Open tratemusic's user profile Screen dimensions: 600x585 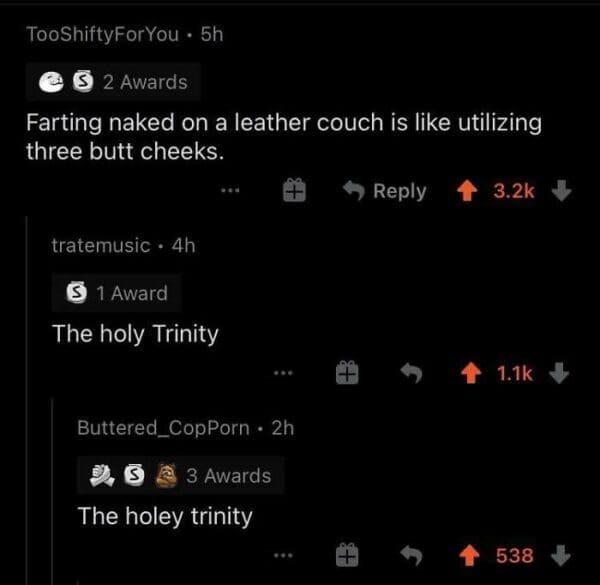coord(101,244)
